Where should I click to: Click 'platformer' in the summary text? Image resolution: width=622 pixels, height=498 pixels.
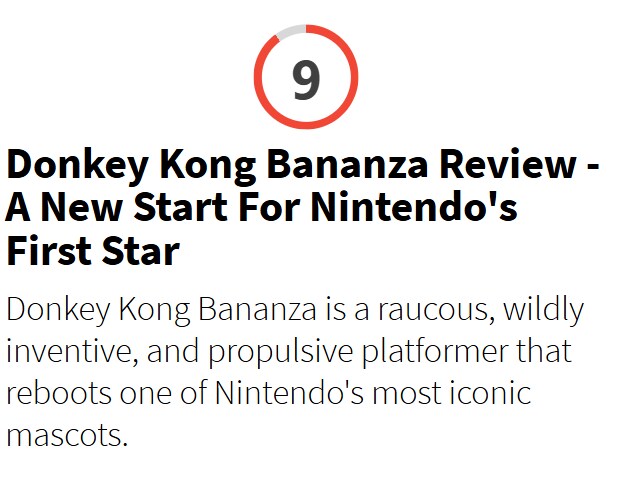[435, 353]
